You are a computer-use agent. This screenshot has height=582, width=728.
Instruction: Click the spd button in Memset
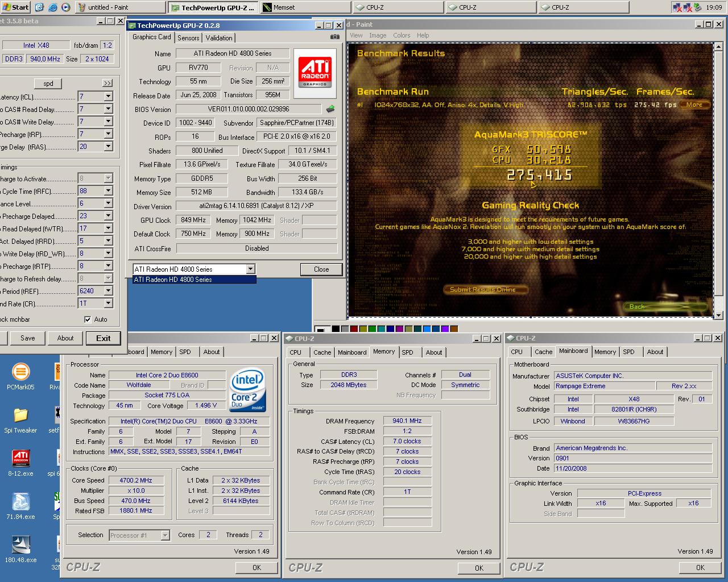(48, 83)
